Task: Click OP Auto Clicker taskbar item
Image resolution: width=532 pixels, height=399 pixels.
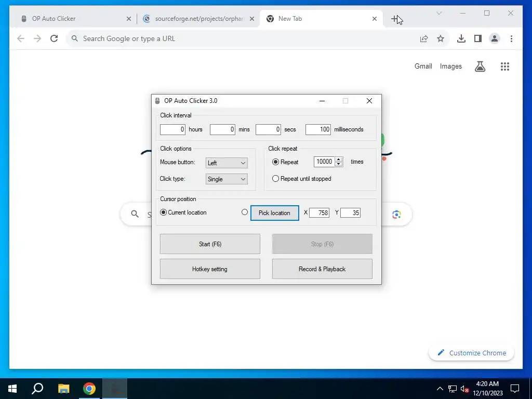Action: pyautogui.click(x=115, y=389)
